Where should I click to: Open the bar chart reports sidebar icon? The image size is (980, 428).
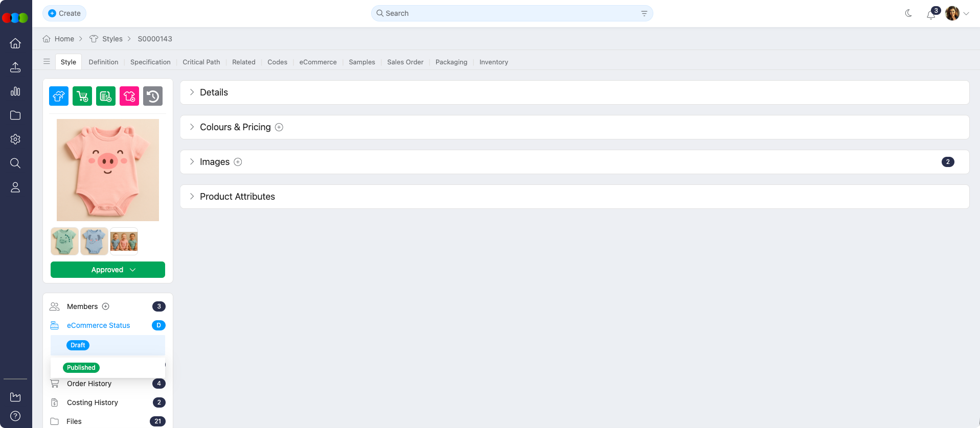[15, 91]
